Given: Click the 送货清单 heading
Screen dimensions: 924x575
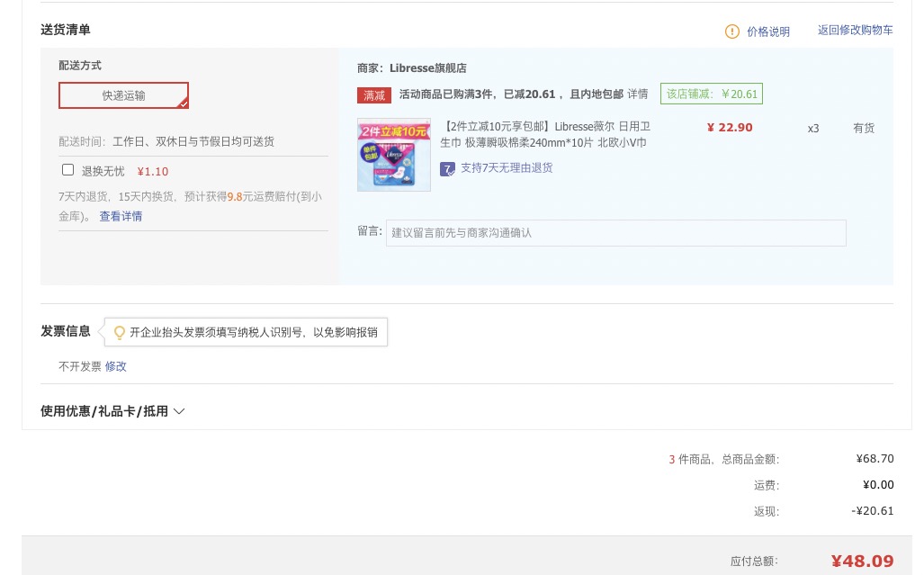Looking at the screenshot, I should [x=66, y=30].
